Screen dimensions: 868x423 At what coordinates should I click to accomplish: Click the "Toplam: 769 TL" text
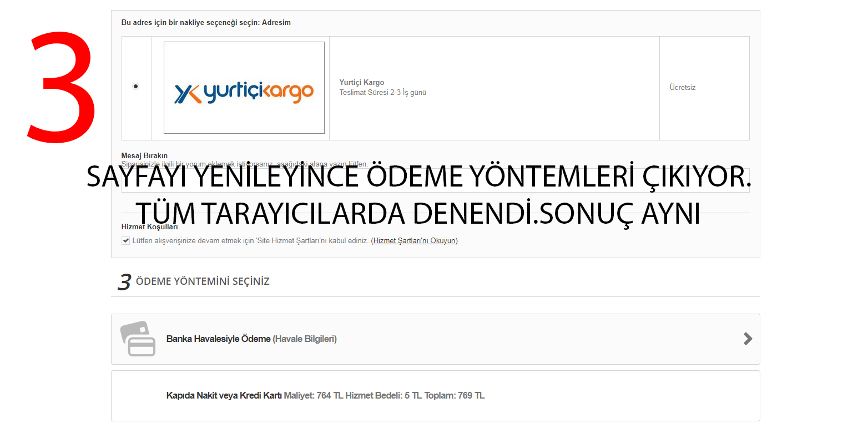455,396
